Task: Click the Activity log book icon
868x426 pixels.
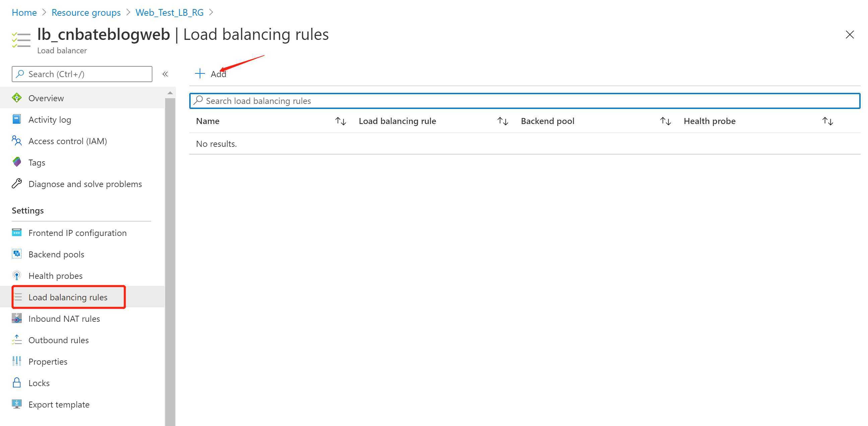Action: (16, 119)
